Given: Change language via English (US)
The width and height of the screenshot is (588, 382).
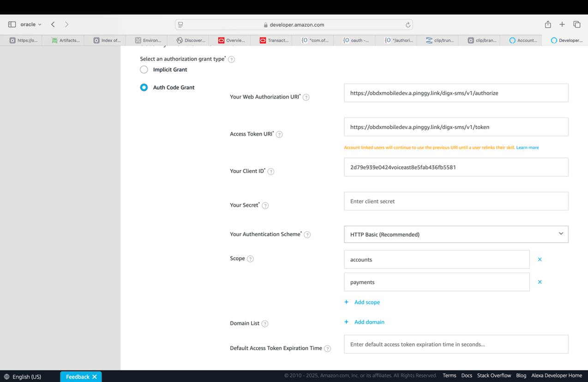Looking at the screenshot, I should click(x=27, y=377).
